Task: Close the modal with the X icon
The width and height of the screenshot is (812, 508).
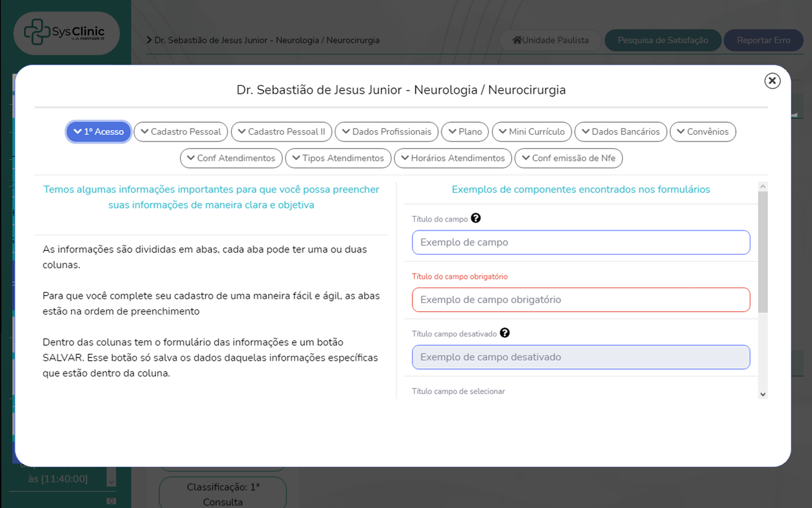Action: [772, 81]
